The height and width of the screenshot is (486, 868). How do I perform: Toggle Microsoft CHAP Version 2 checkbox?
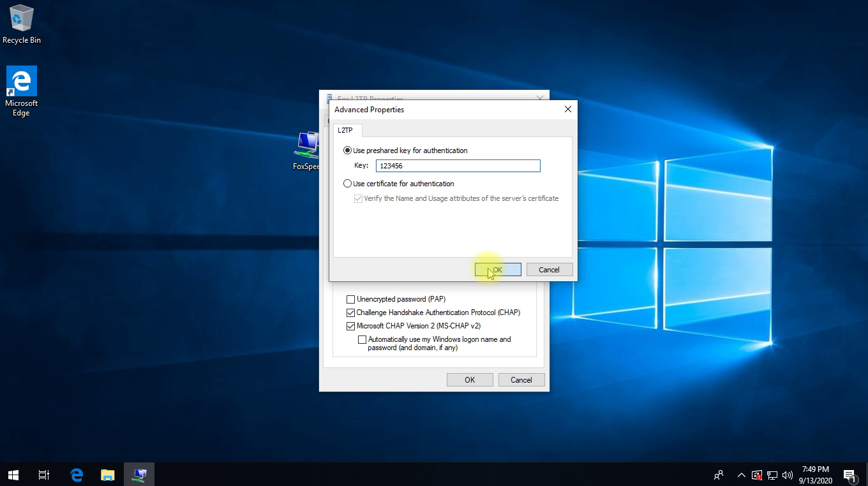click(x=350, y=326)
